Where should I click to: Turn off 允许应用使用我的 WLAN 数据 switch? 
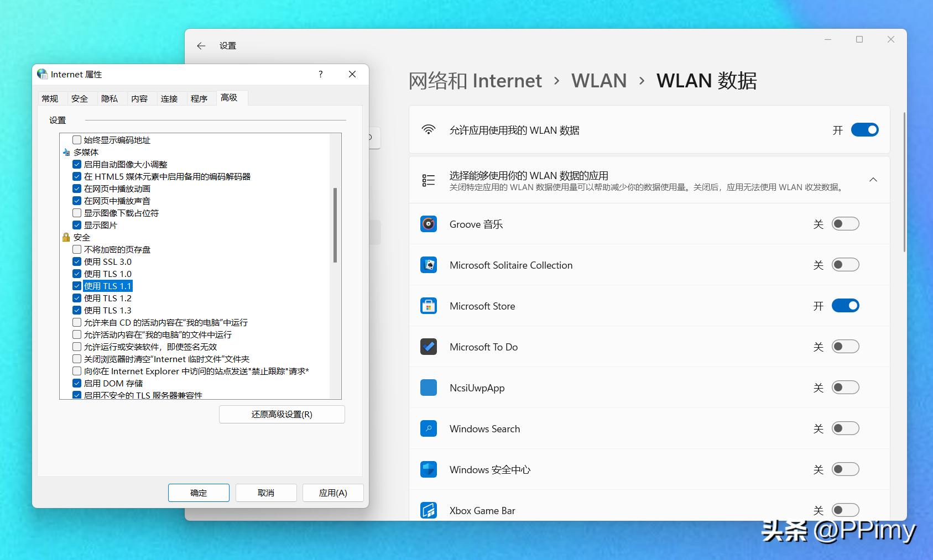click(x=864, y=130)
